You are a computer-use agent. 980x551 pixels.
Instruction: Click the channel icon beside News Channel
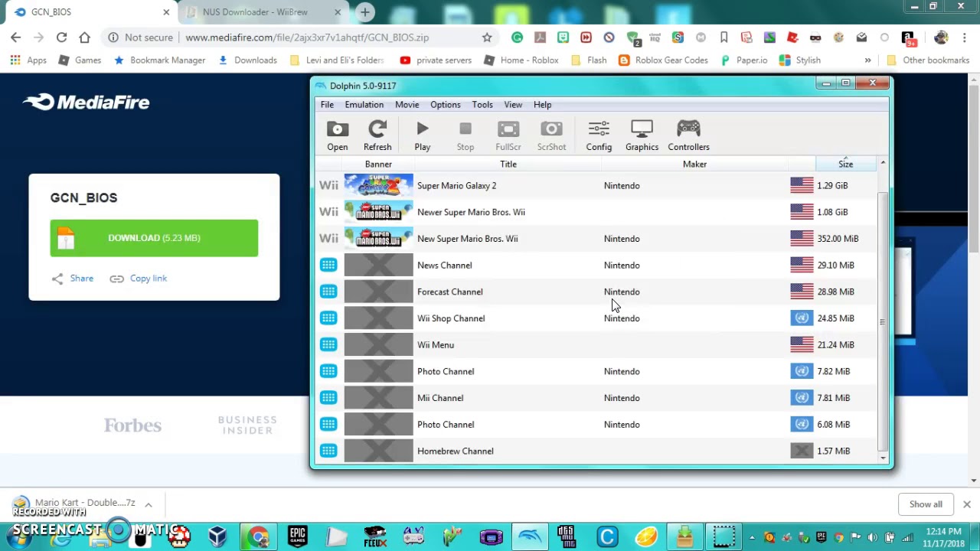[x=328, y=265]
